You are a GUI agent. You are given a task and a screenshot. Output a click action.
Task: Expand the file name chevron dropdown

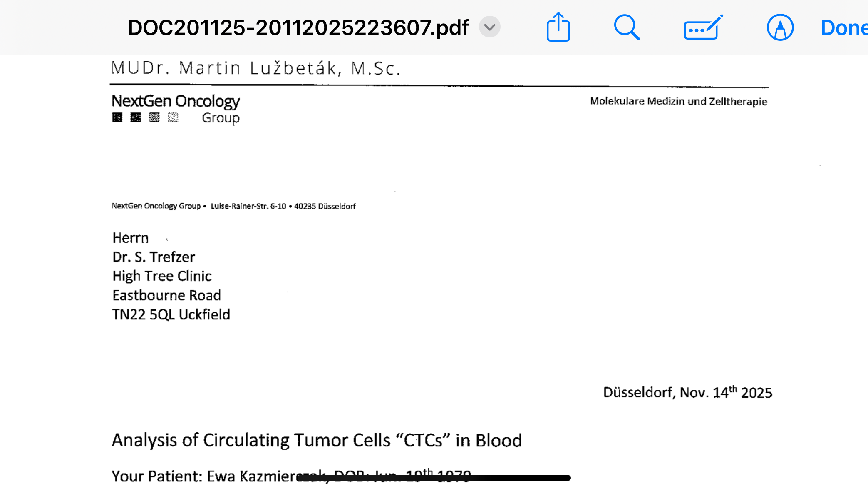[489, 27]
